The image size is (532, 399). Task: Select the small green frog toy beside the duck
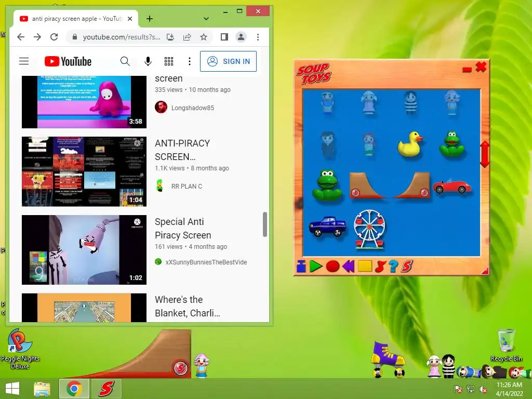[x=451, y=144]
